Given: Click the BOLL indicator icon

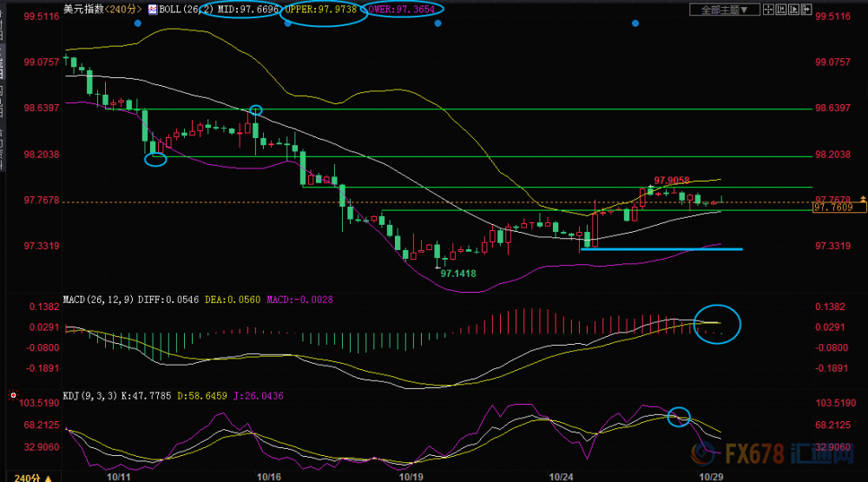Looking at the screenshot, I should (152, 10).
